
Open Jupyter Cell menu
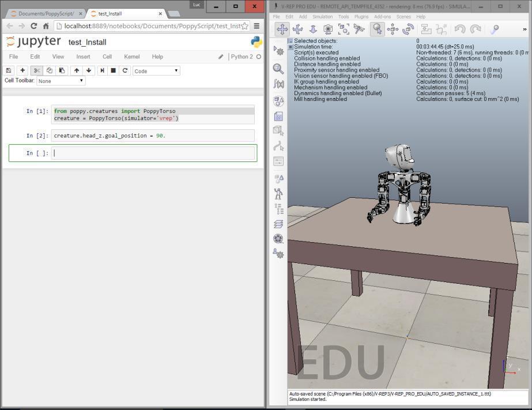(107, 57)
